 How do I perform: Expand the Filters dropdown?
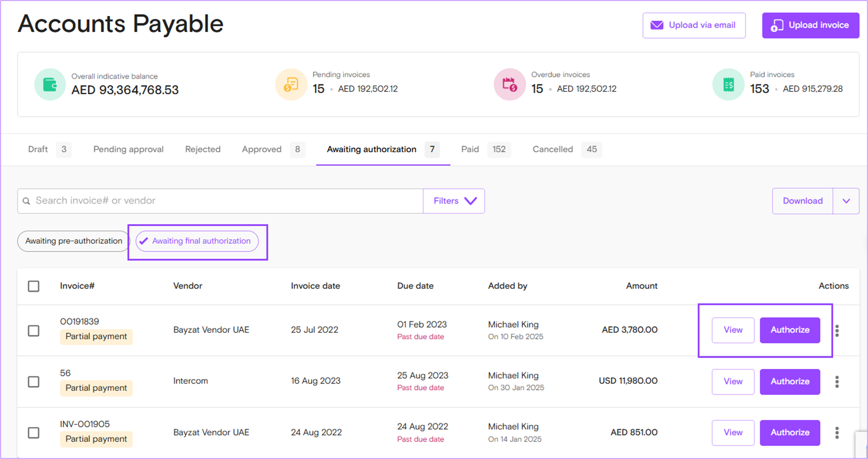[454, 201]
